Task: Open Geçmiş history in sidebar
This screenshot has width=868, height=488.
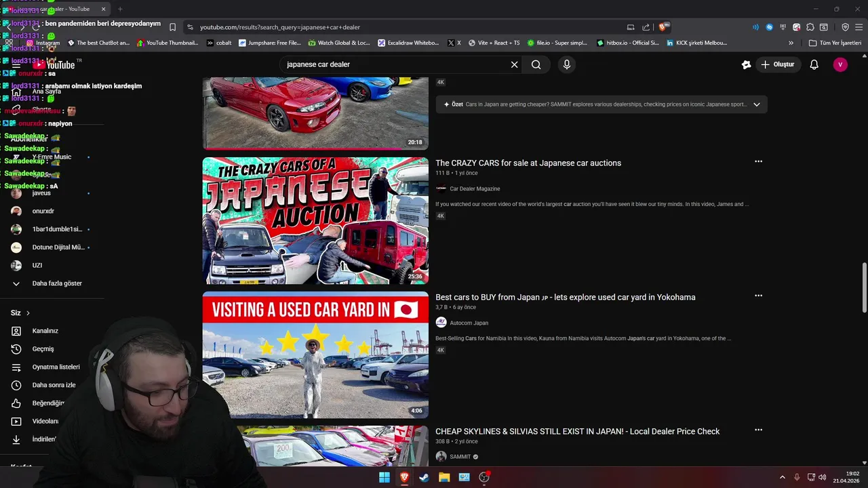Action: [43, 349]
